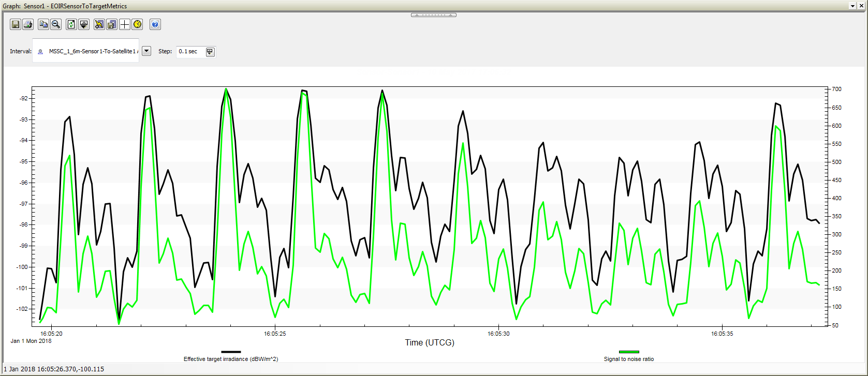868x376 pixels.
Task: Click the Signal to noise ratio legend label
Action: click(628, 359)
